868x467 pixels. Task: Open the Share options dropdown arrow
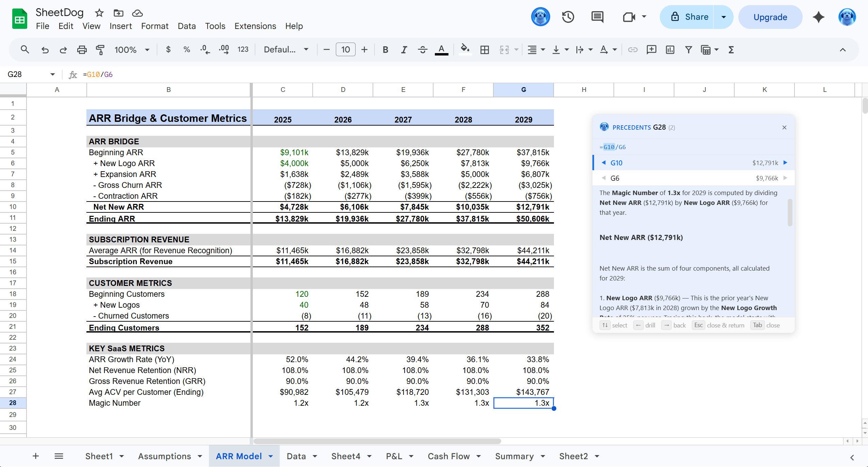(x=724, y=17)
